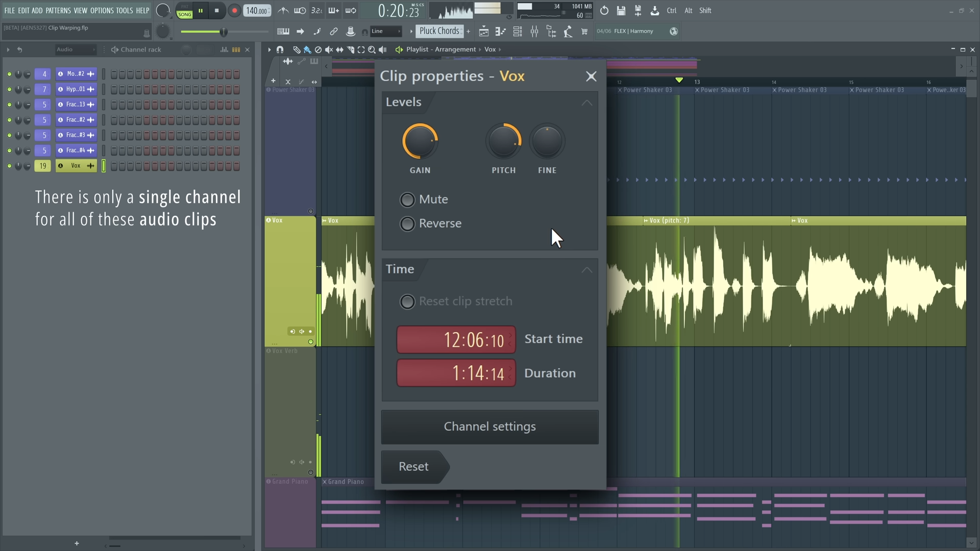Adjust the FINE knob

click(x=547, y=141)
